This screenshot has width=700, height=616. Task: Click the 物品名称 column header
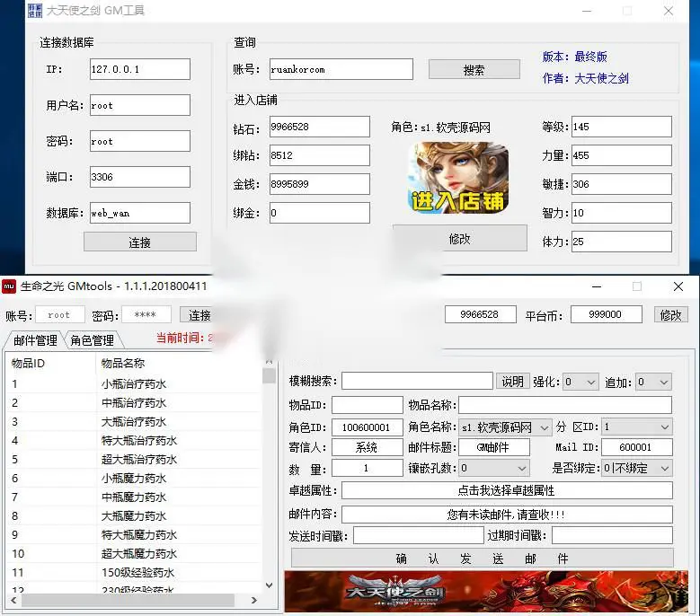pos(179,363)
